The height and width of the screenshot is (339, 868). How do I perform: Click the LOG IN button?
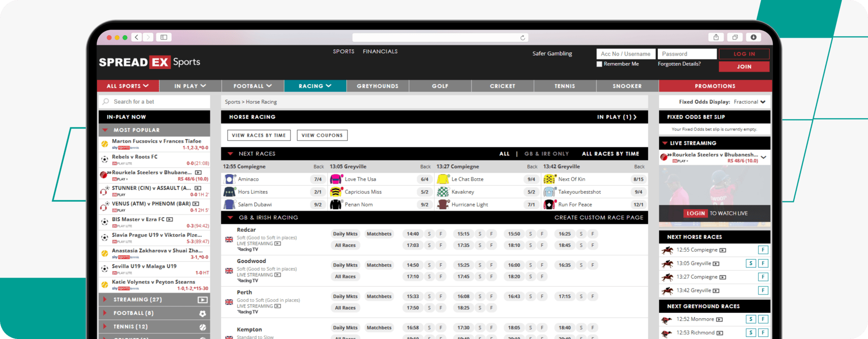pyautogui.click(x=744, y=54)
